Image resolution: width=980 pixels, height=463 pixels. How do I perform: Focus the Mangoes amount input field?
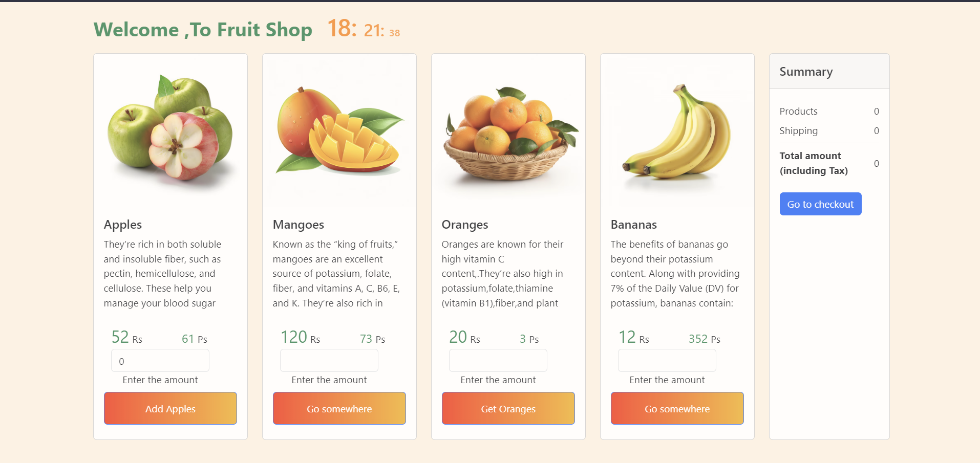point(329,361)
